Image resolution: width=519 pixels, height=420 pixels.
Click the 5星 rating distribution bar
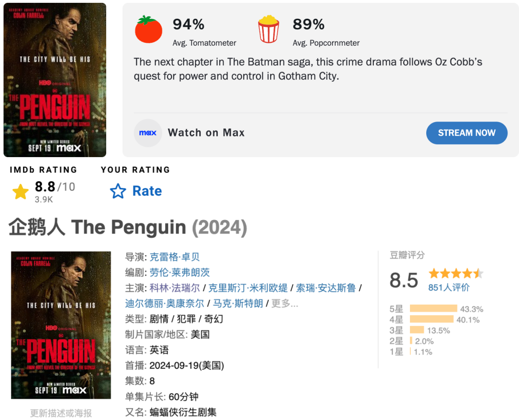[433, 309]
